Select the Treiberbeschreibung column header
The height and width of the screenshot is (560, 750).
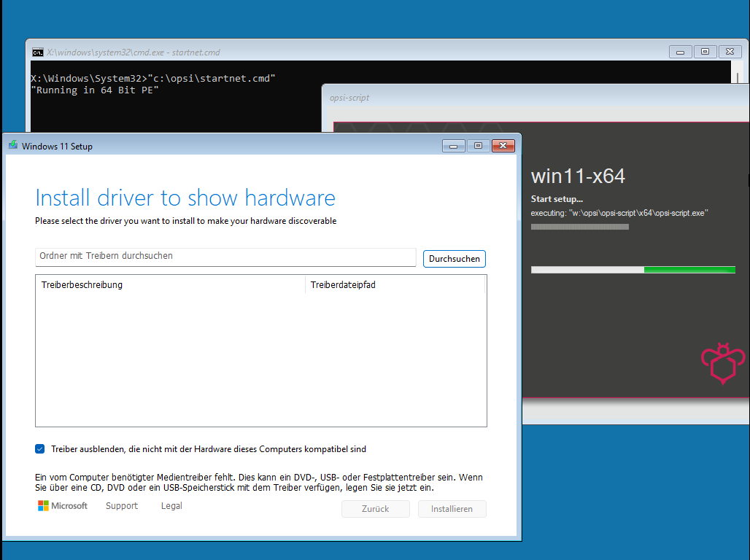click(x=170, y=284)
